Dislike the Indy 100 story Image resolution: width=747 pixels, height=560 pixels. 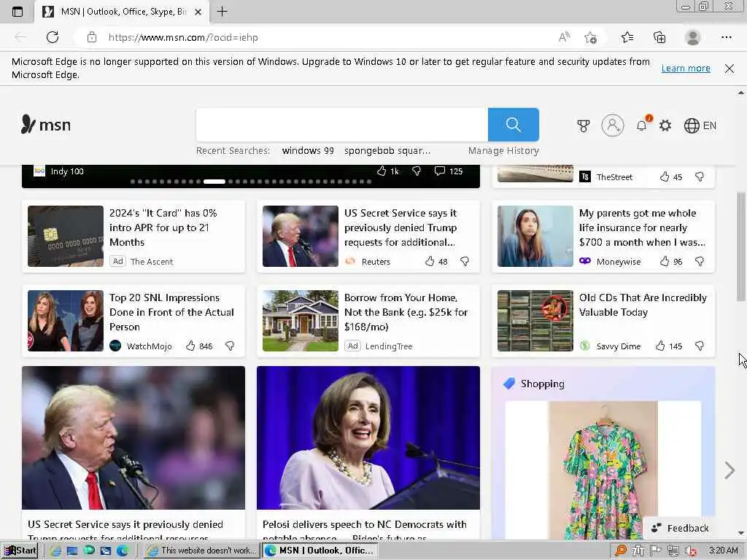tap(417, 171)
